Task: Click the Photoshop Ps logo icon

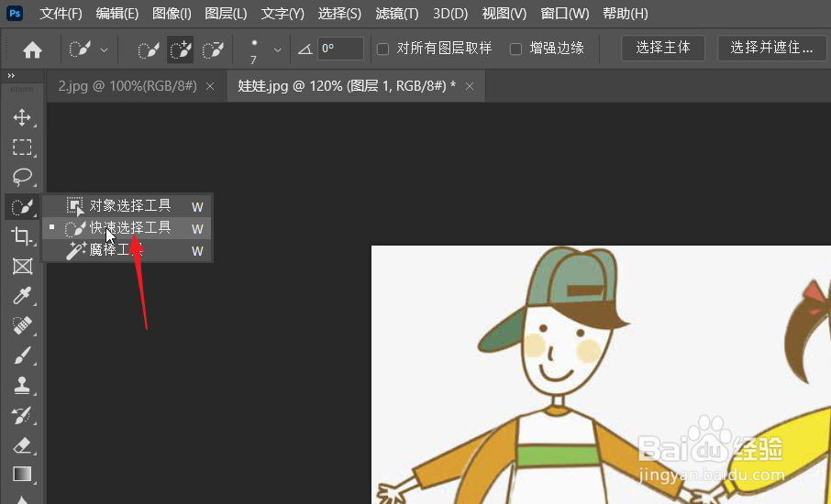Action: coord(15,13)
